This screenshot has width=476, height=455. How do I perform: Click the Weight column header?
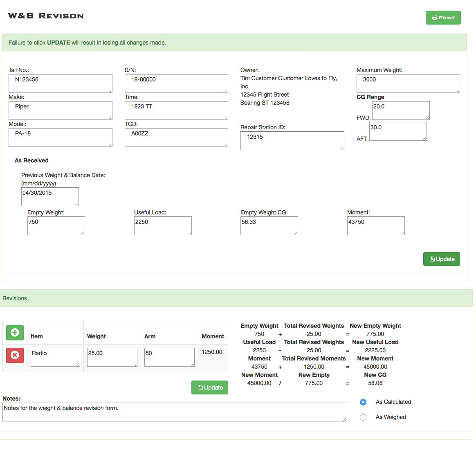(x=97, y=336)
